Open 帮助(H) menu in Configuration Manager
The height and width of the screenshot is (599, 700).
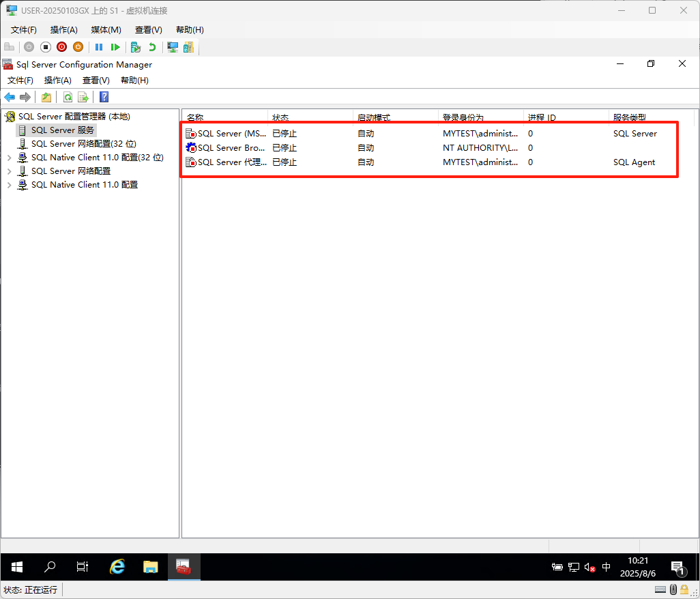134,81
